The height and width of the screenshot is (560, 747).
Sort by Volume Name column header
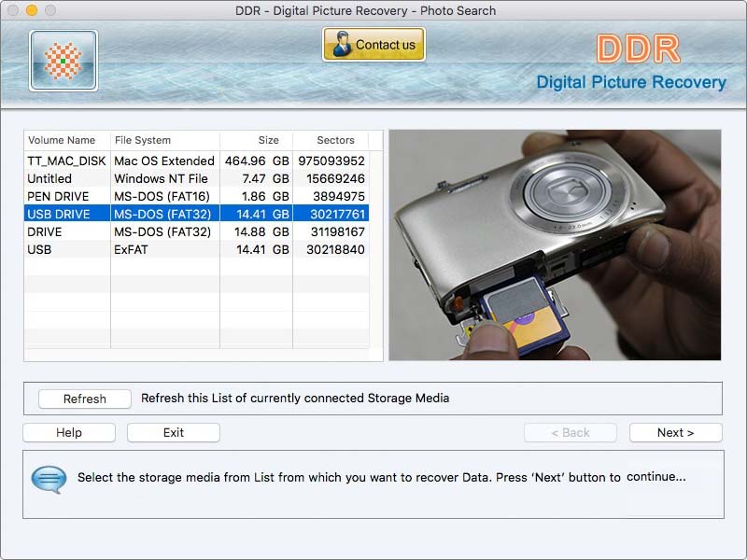point(66,140)
